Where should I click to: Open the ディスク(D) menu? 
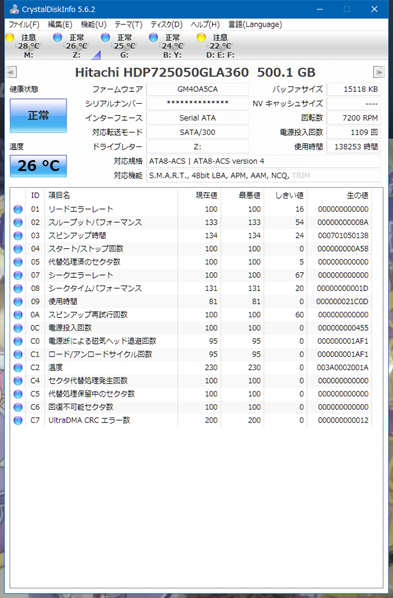[x=166, y=25]
